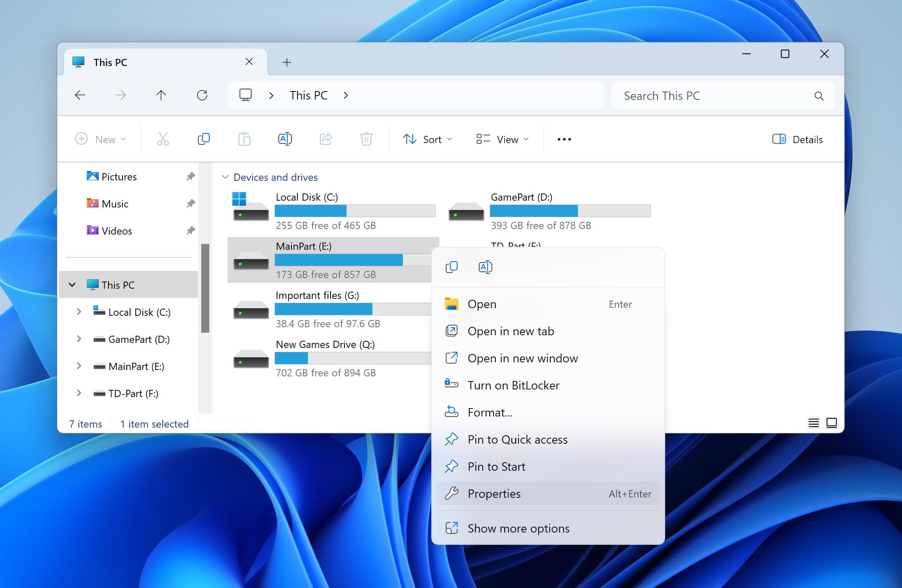Click the monitor icon in address bar
The height and width of the screenshot is (588, 902).
pyautogui.click(x=245, y=95)
